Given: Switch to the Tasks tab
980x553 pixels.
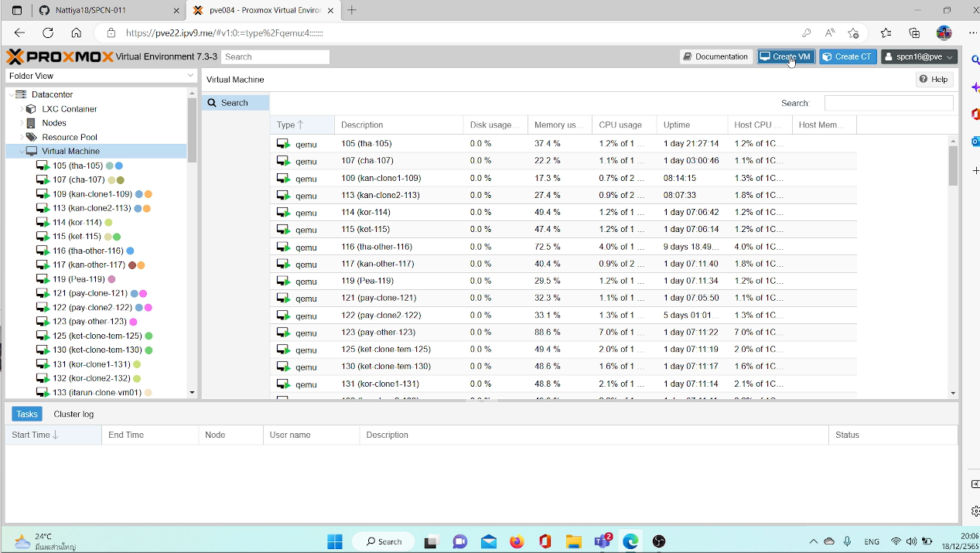Looking at the screenshot, I should 27,414.
